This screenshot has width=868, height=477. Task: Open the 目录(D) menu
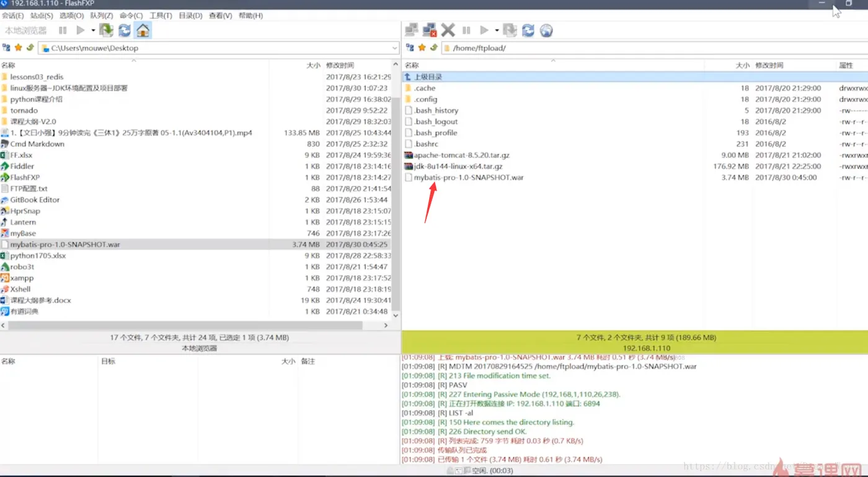[190, 16]
